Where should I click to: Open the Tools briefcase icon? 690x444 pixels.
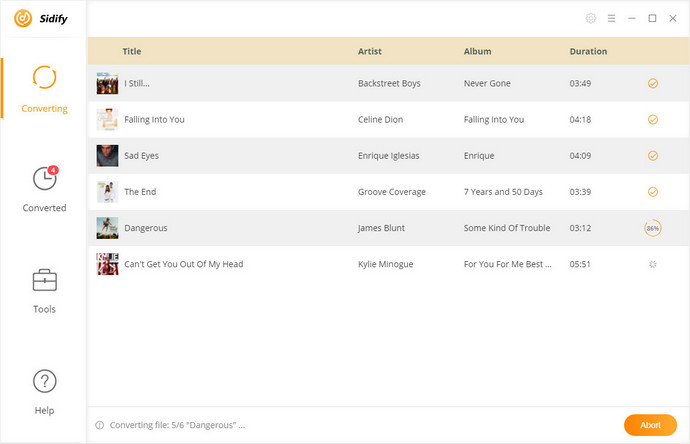44,280
